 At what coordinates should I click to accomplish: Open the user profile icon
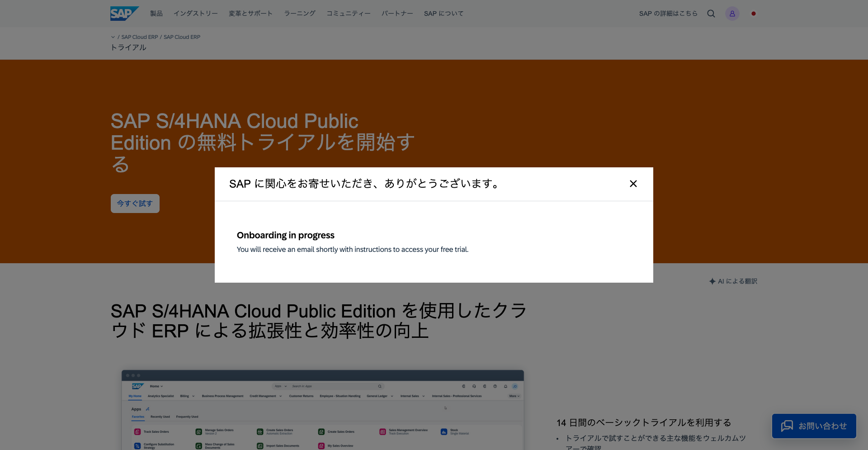pos(732,14)
